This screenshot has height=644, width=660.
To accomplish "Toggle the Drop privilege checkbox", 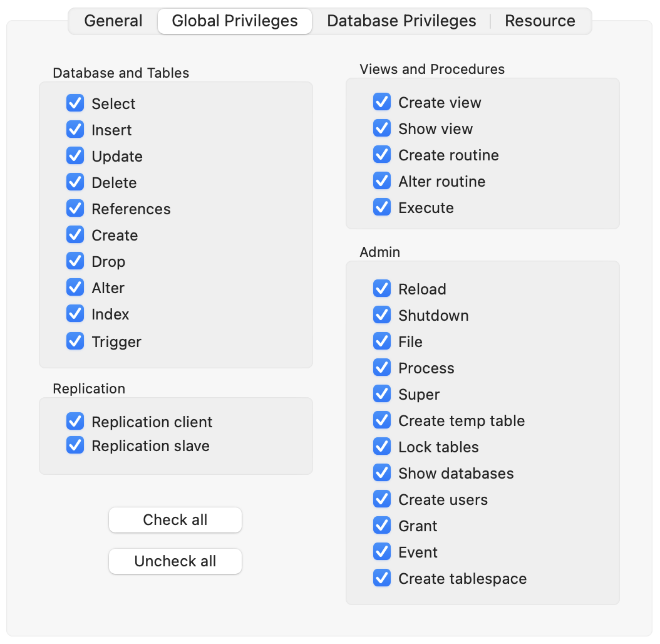I will click(75, 261).
